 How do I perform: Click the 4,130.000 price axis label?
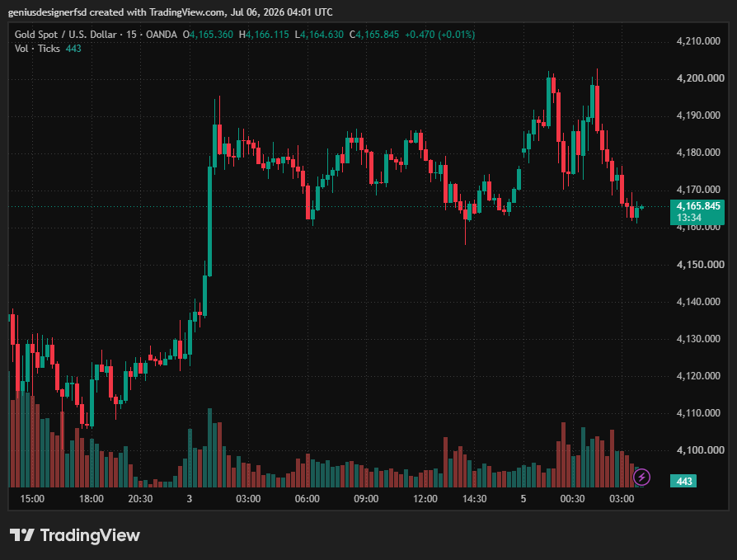coord(698,338)
